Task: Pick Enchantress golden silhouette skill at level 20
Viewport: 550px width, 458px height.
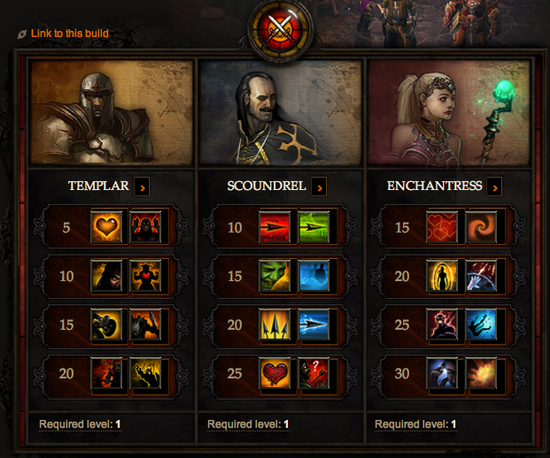Action: 442,276
